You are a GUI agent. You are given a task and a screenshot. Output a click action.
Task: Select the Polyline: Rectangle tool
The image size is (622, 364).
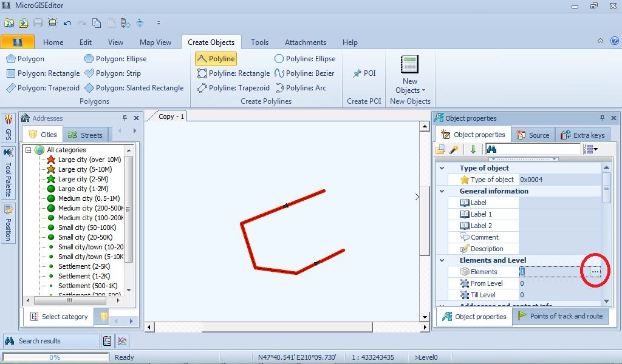point(233,73)
